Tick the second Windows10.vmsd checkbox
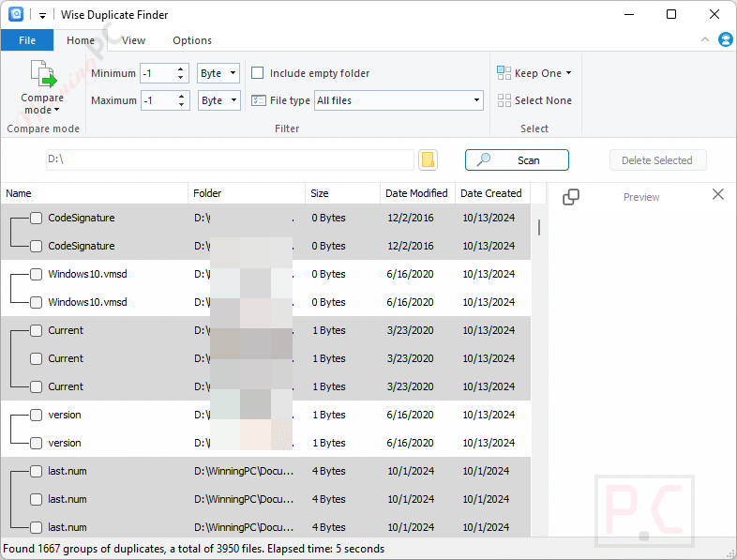 [x=37, y=302]
